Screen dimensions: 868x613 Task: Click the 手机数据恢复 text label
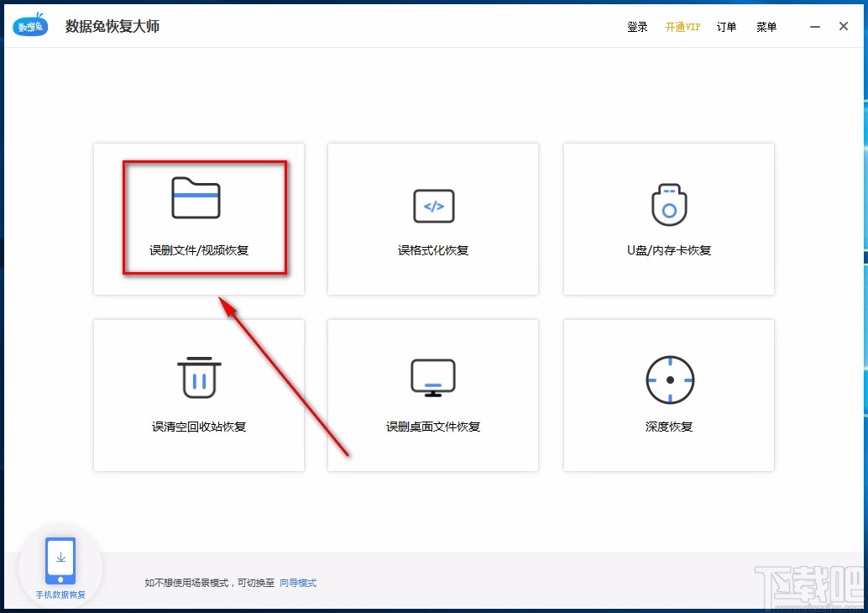pos(60,595)
